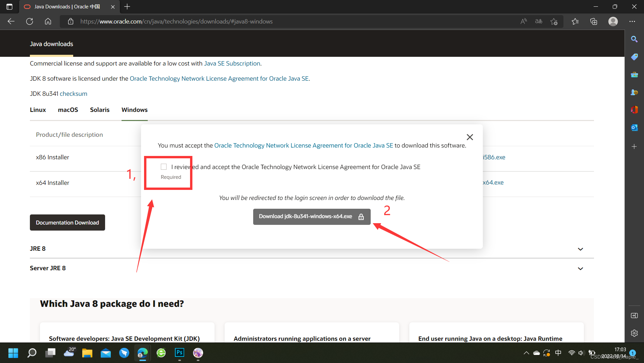Viewport: 644px width, 363px height.
Task: Open the Windows Start menu
Action: 13,353
